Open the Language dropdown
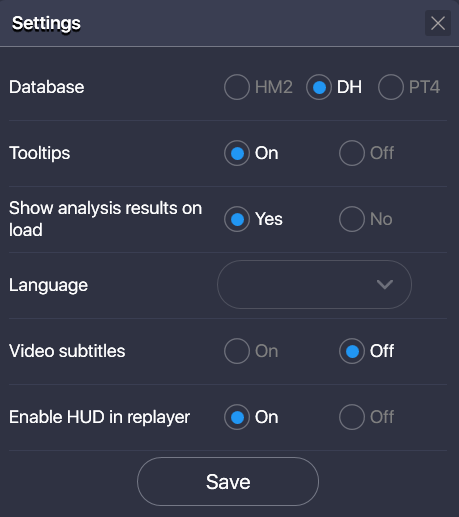Screen dimensions: 459x517 pyautogui.click(x=314, y=284)
